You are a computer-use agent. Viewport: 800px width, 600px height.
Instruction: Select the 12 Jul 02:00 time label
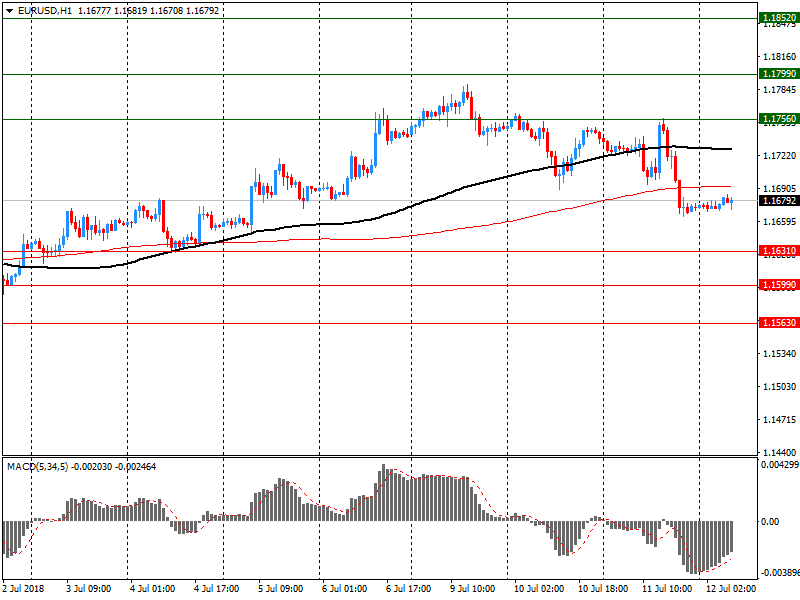coord(732,590)
